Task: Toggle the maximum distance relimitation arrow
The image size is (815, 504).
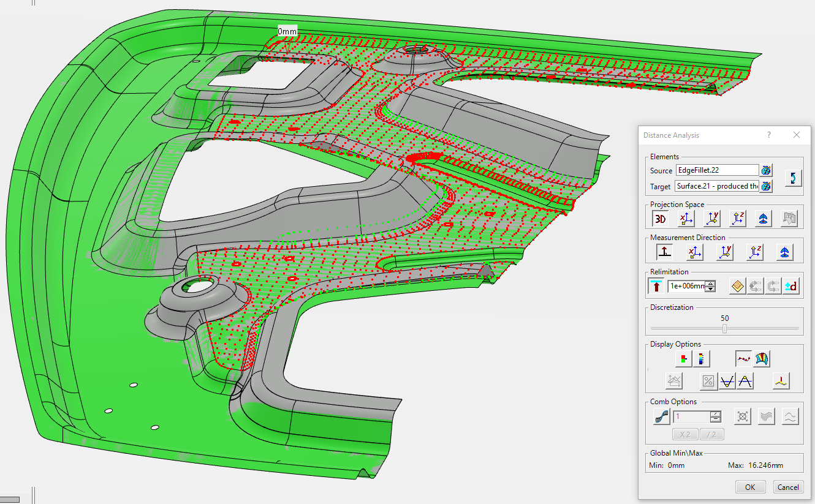Action: [x=656, y=286]
